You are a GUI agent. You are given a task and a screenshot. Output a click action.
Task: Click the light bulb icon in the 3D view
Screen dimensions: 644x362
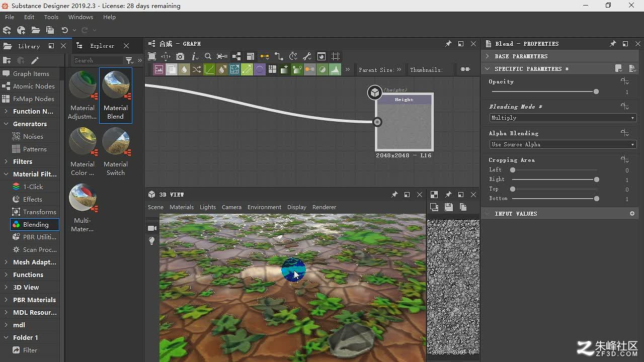point(152,241)
